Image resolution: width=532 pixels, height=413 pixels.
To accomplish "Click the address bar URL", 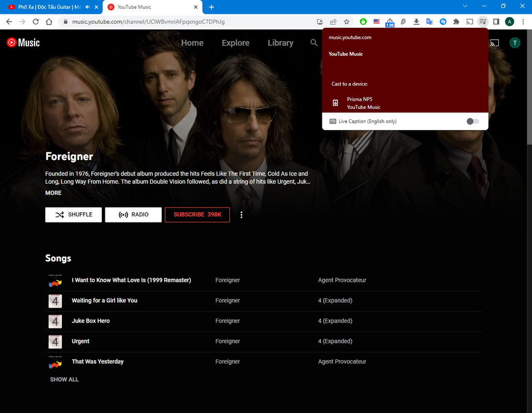I will coord(148,22).
